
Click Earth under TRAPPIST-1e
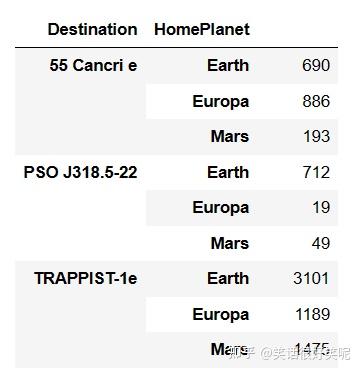228,278
